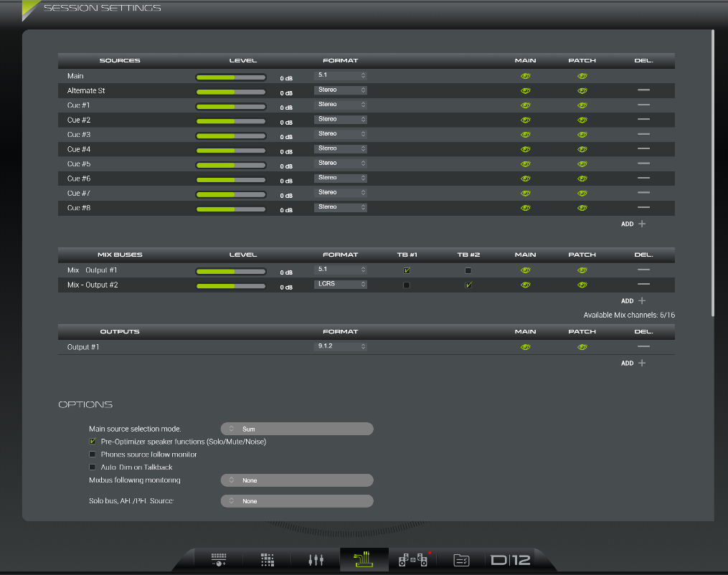
Task: Open Solo bus AFL/PFL Source dropdown
Action: [297, 501]
